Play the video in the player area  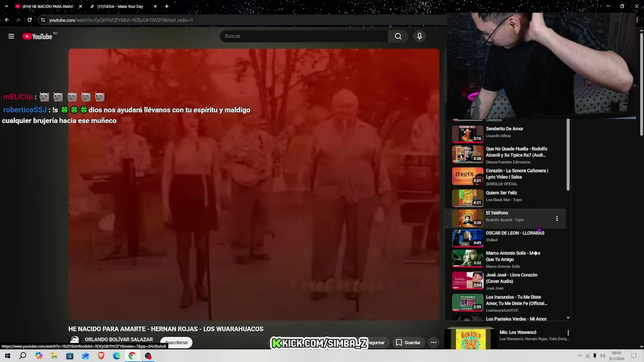pyautogui.click(x=254, y=184)
